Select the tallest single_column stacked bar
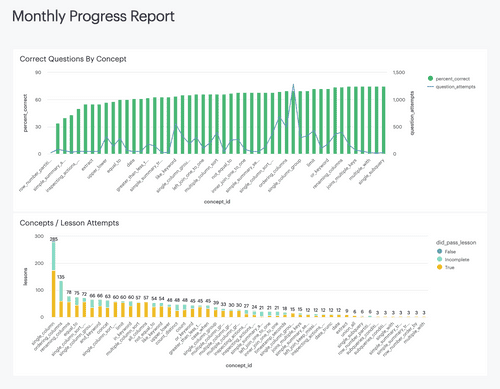This screenshot has height=389, width=500. tap(54, 279)
